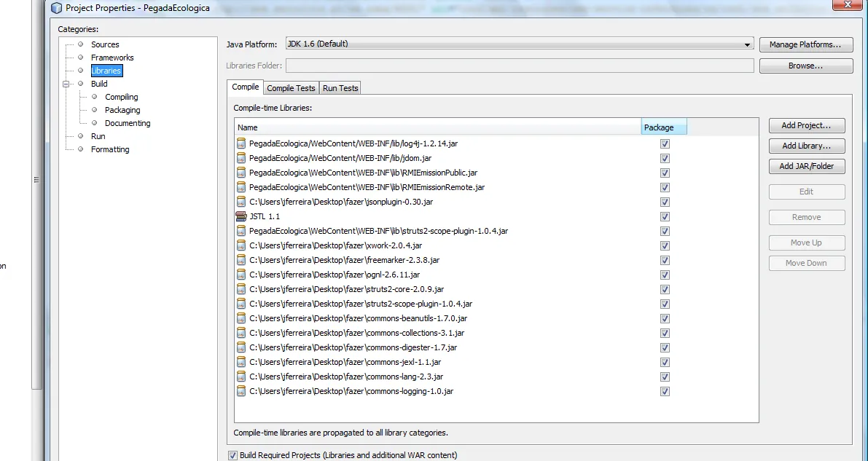This screenshot has width=868, height=461.
Task: Toggle Package checkbox for ognl-2.6.11.jar
Action: 665,275
